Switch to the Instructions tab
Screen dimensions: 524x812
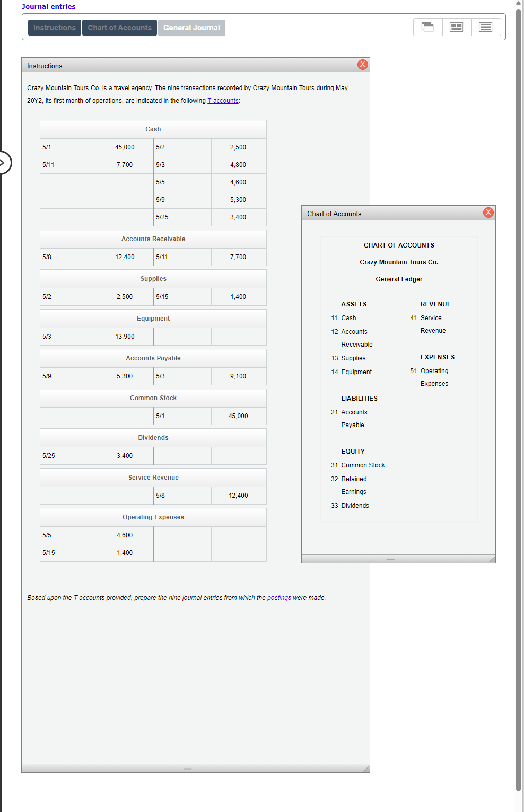(54, 27)
